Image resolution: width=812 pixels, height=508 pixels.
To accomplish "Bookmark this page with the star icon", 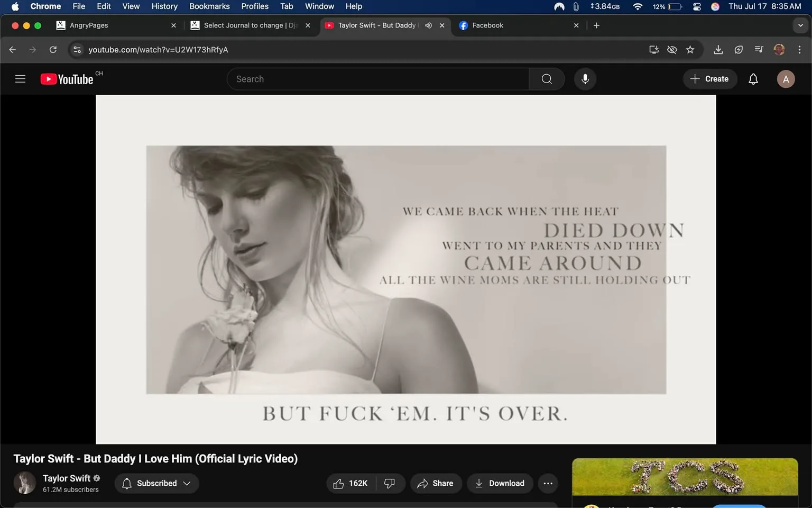I will tap(690, 49).
